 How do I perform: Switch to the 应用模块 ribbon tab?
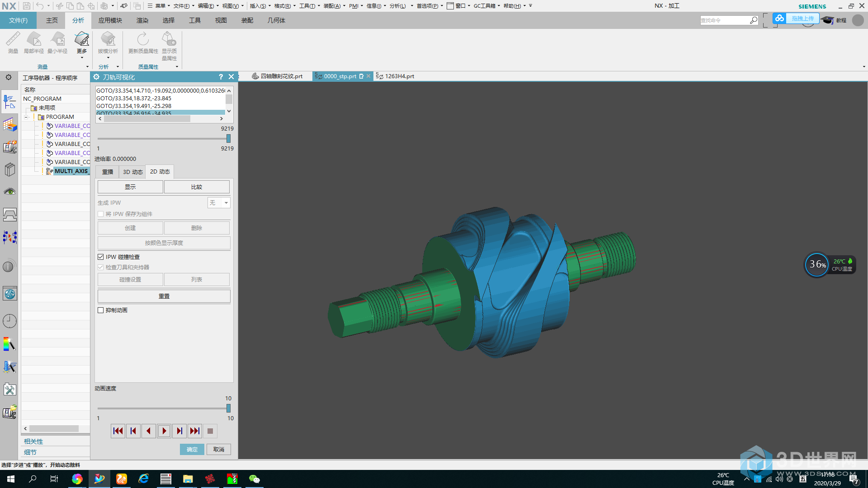click(x=110, y=20)
